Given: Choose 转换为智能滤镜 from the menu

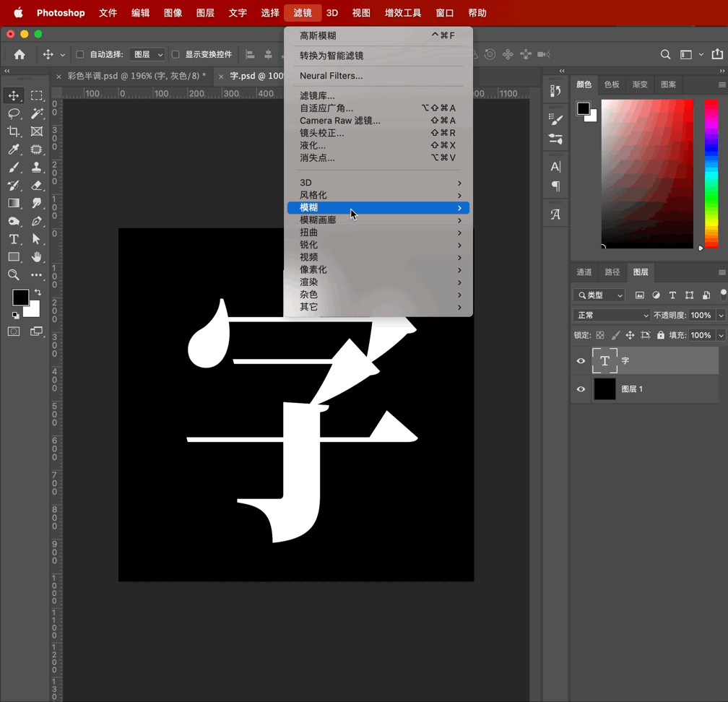Looking at the screenshot, I should [x=331, y=56].
